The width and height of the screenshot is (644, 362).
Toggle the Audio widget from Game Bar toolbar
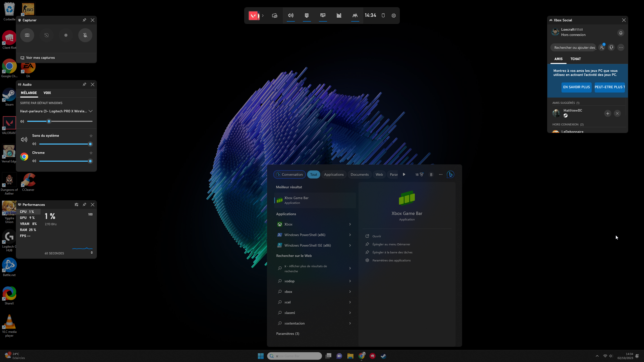(291, 16)
